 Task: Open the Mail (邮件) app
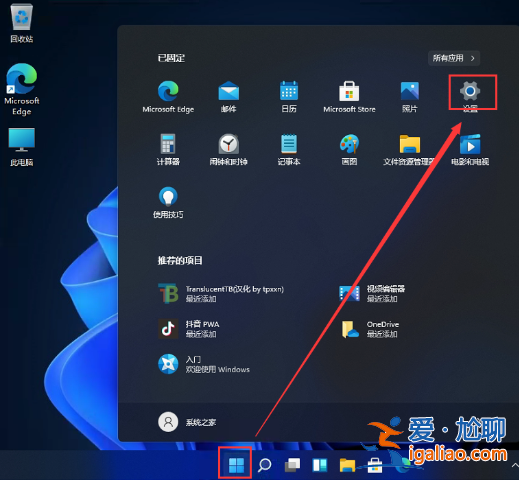tap(228, 96)
